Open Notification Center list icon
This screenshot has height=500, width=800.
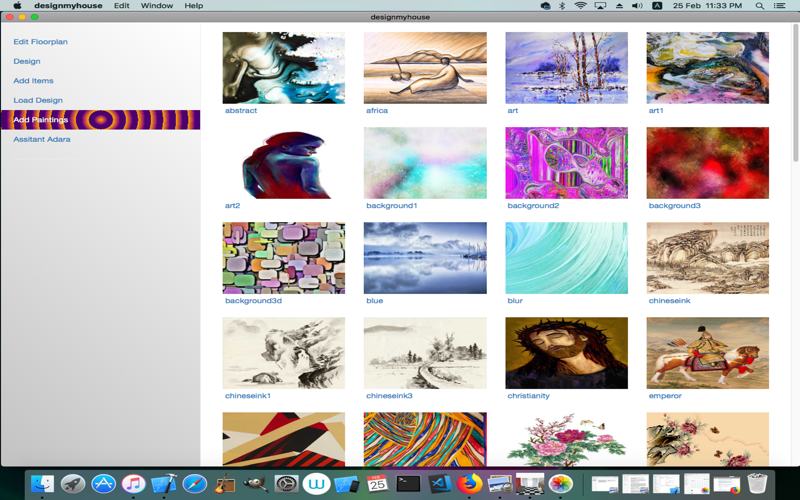click(x=780, y=6)
